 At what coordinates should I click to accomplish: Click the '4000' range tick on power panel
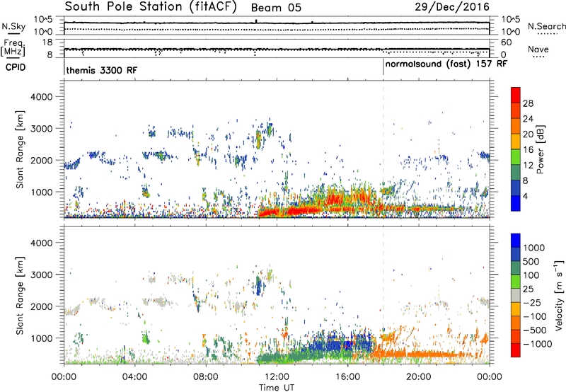[x=41, y=97]
